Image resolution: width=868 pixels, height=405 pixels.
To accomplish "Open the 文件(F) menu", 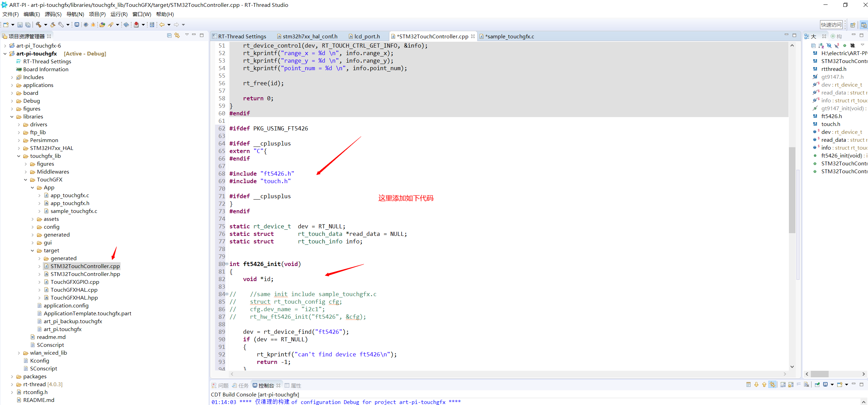I will (x=11, y=14).
